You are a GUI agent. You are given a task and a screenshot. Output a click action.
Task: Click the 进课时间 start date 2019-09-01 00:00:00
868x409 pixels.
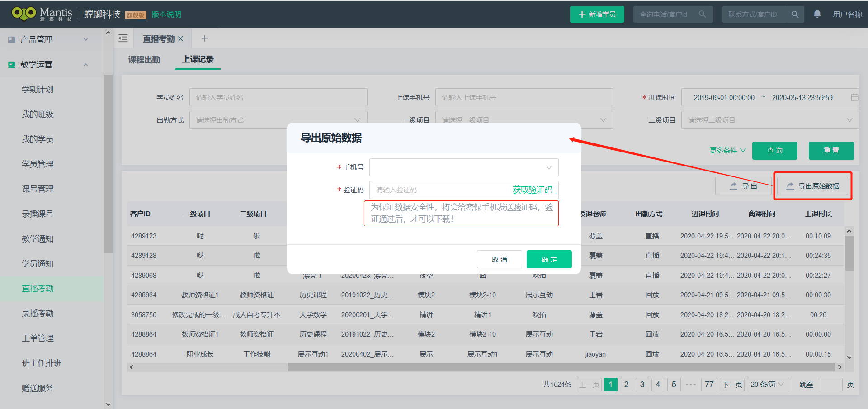coord(724,97)
